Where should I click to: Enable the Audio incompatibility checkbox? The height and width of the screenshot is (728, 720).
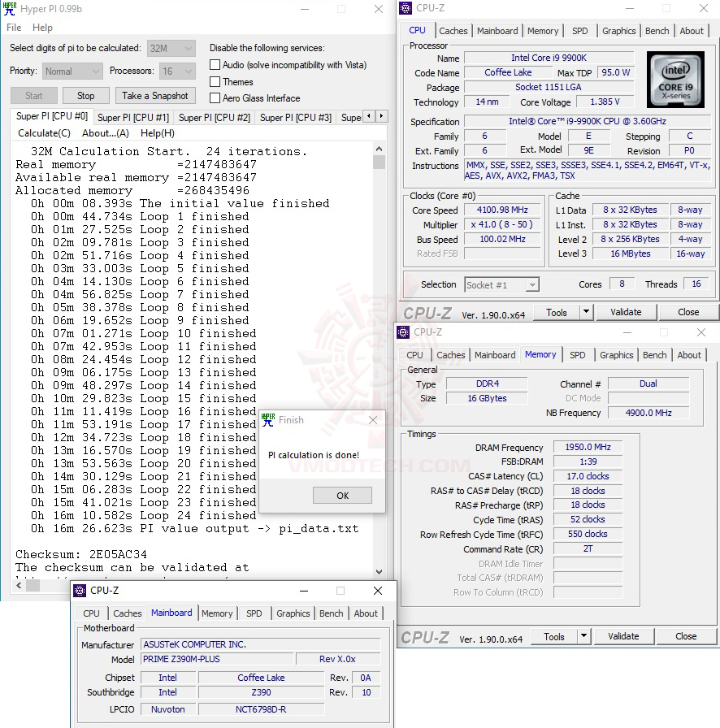tap(215, 65)
